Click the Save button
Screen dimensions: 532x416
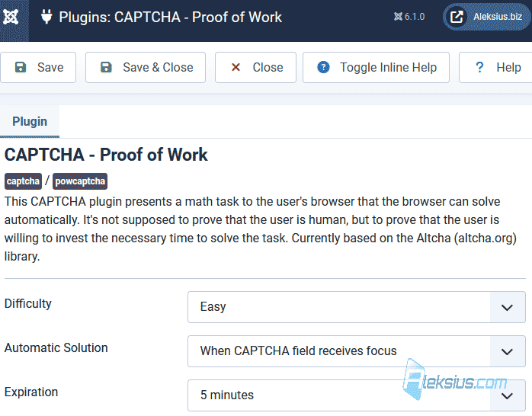click(x=38, y=68)
